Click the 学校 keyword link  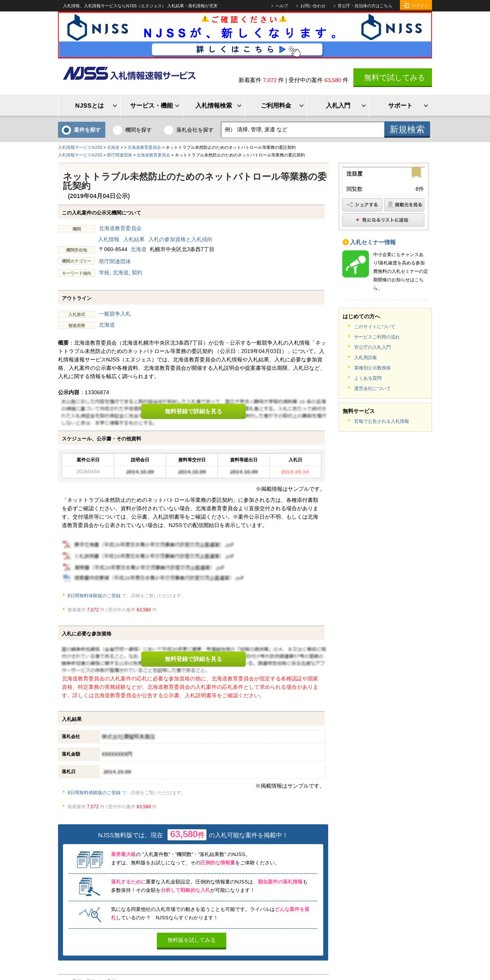tap(104, 272)
